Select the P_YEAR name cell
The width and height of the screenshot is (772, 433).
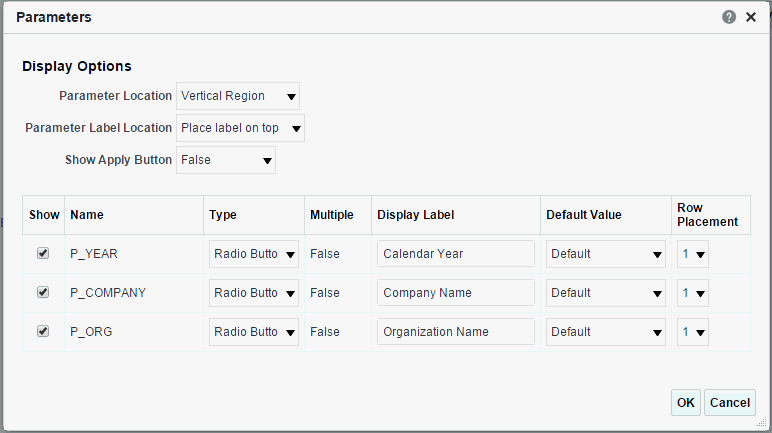tap(134, 254)
